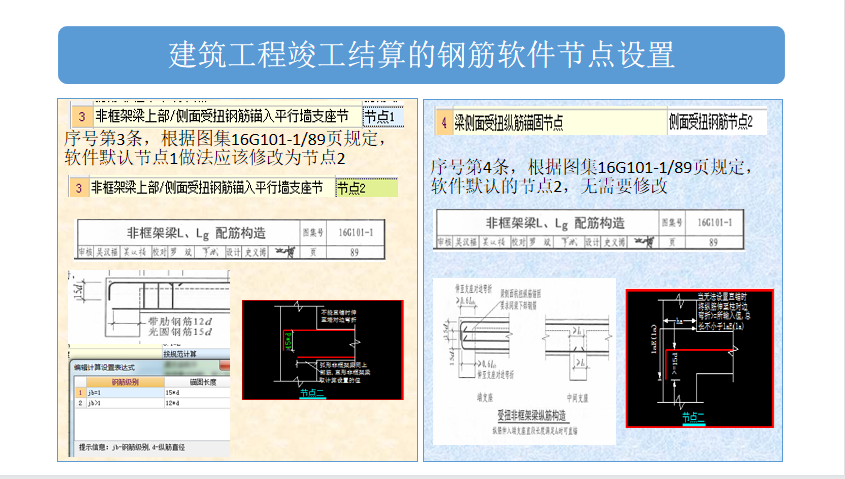The width and height of the screenshot is (845, 479).
Task: Click '16G101-1' in the left title block
Action: point(355,233)
